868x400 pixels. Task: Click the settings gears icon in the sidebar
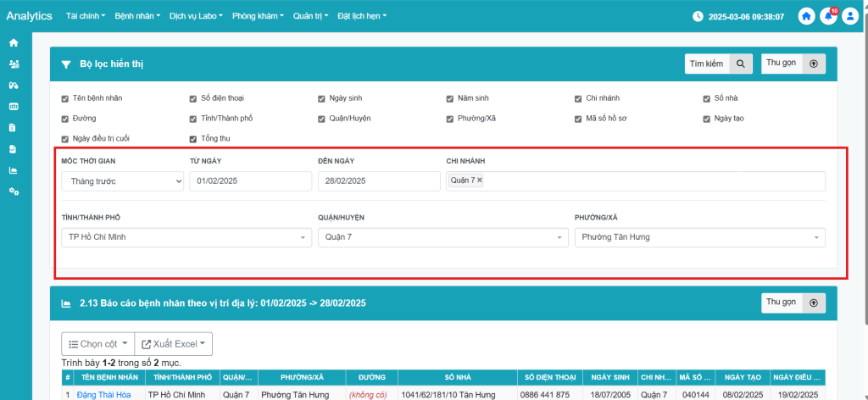(14, 192)
